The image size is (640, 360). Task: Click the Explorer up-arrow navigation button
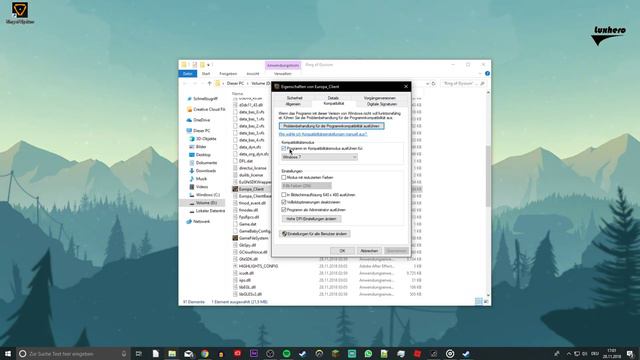coord(209,83)
